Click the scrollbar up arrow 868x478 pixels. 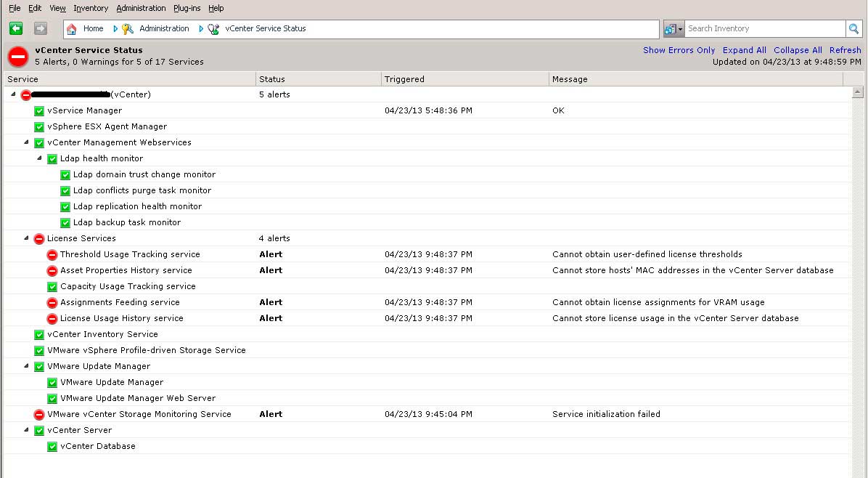858,92
